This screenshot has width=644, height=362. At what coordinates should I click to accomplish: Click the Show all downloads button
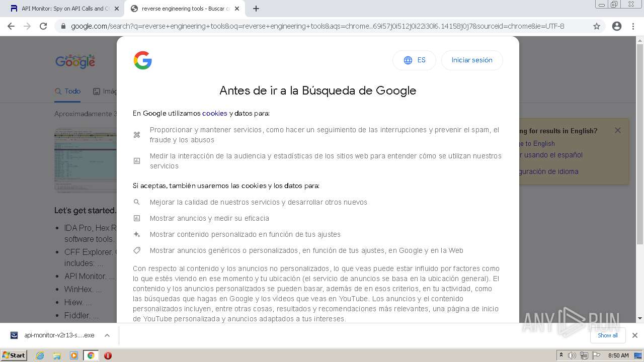[x=608, y=335]
